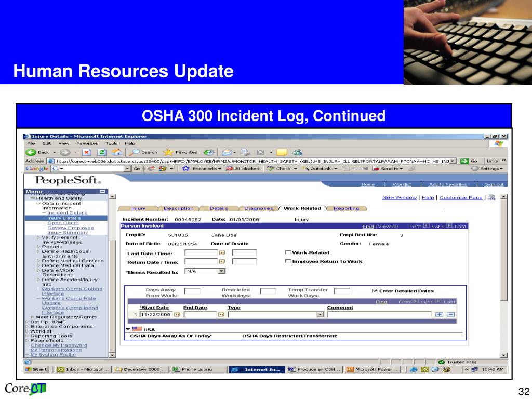Click the Sign out link

[494, 184]
